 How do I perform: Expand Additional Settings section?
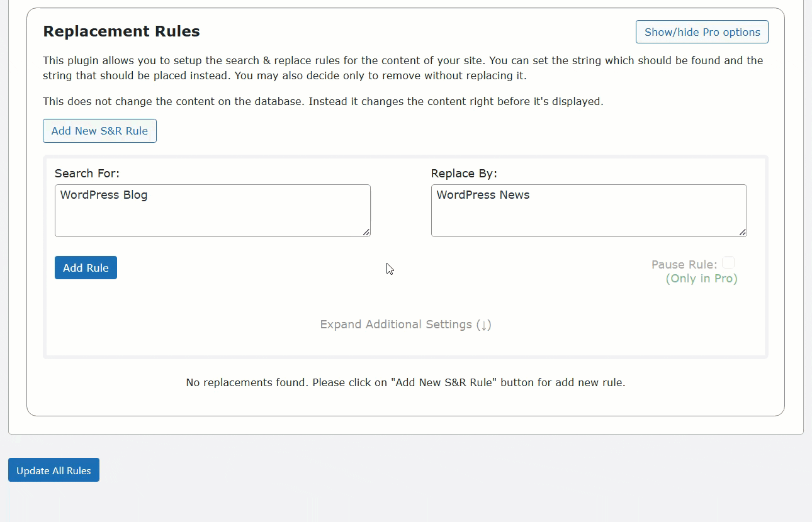pos(405,325)
